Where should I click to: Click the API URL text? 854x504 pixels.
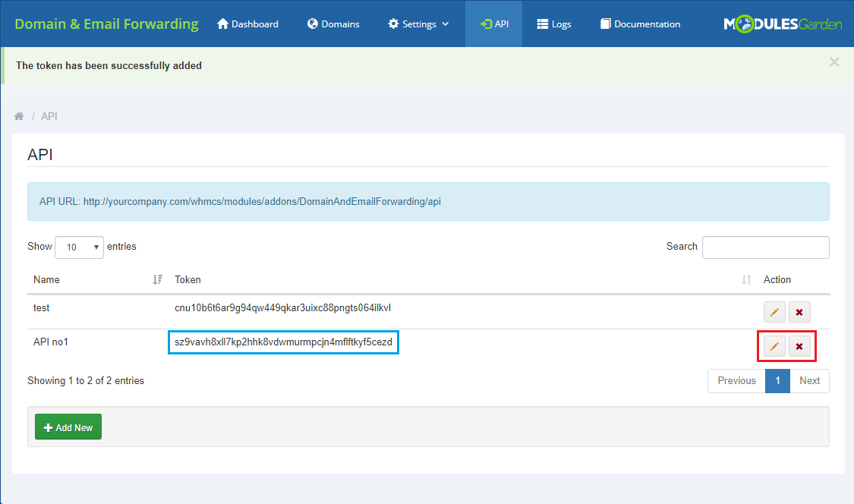[240, 202]
